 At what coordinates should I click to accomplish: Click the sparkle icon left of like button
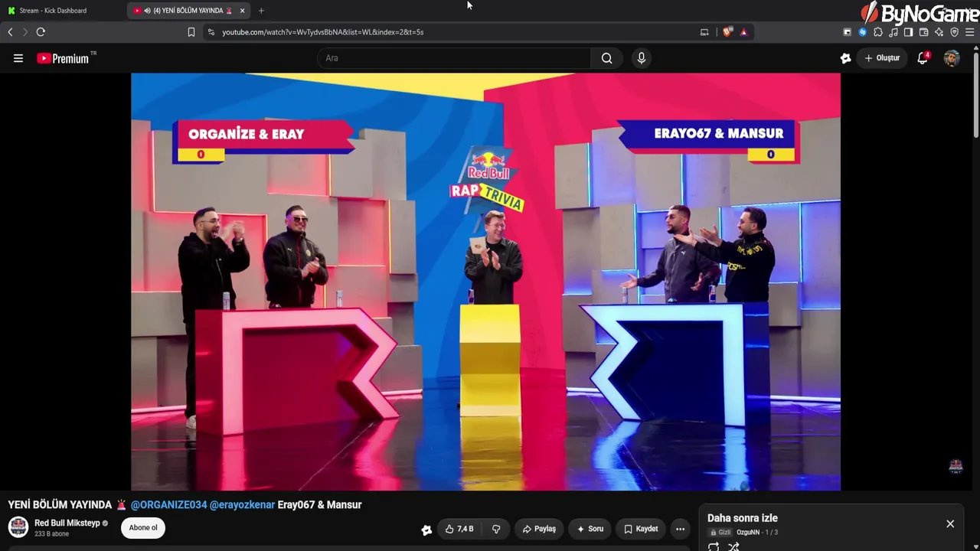[x=426, y=530]
